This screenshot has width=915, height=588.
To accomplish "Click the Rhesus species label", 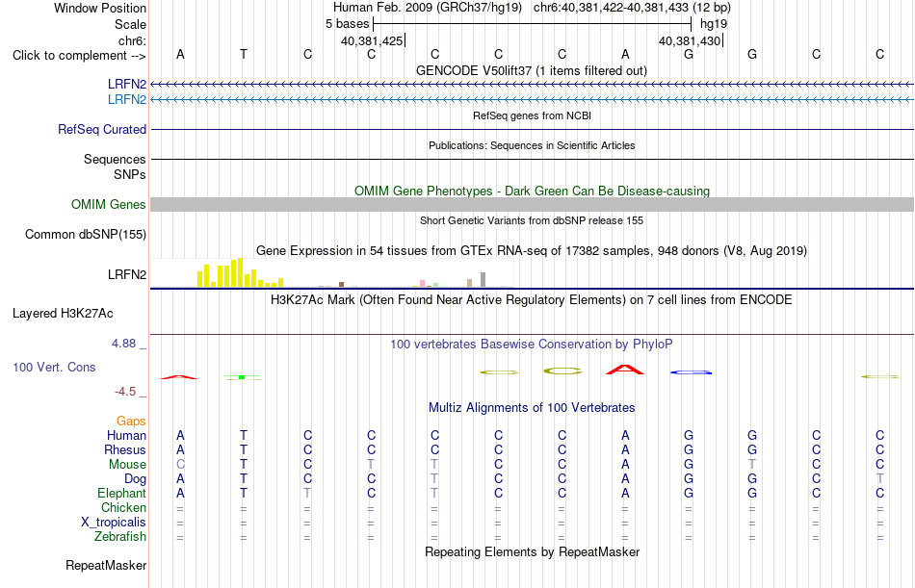I will [125, 449].
